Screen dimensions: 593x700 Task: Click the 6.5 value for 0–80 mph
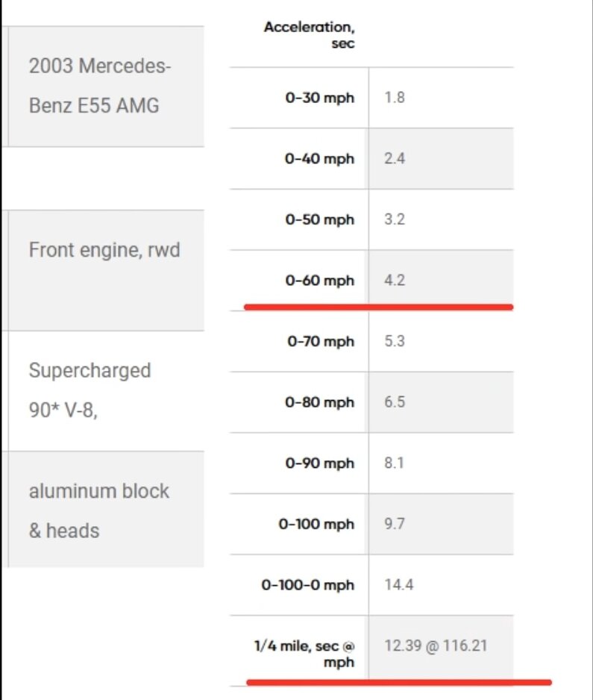[395, 403]
